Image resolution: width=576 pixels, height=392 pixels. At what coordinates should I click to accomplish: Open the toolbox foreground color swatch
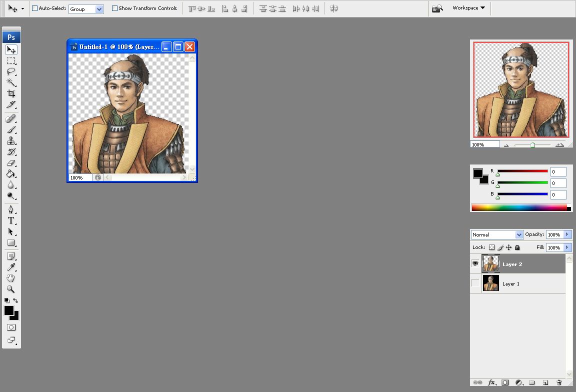tap(9, 310)
